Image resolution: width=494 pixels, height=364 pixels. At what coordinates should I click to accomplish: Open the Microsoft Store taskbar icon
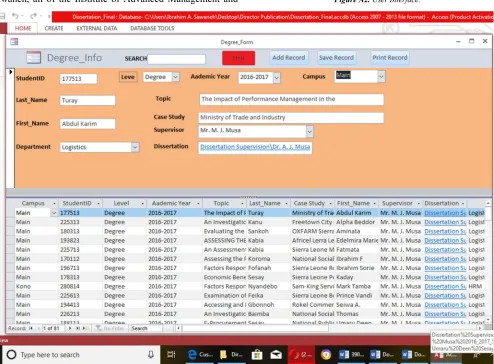(x=257, y=355)
